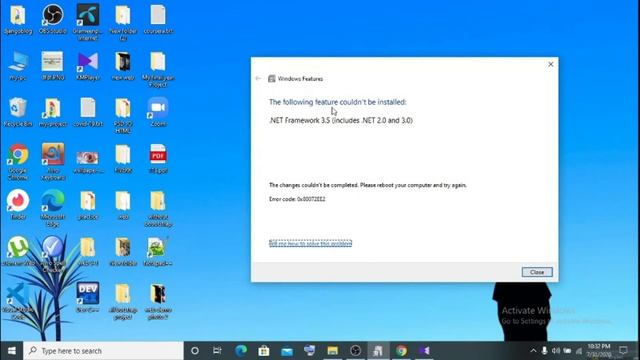
Task: Select the Avro Spell Checker desktop shortcut
Action: pos(53,255)
